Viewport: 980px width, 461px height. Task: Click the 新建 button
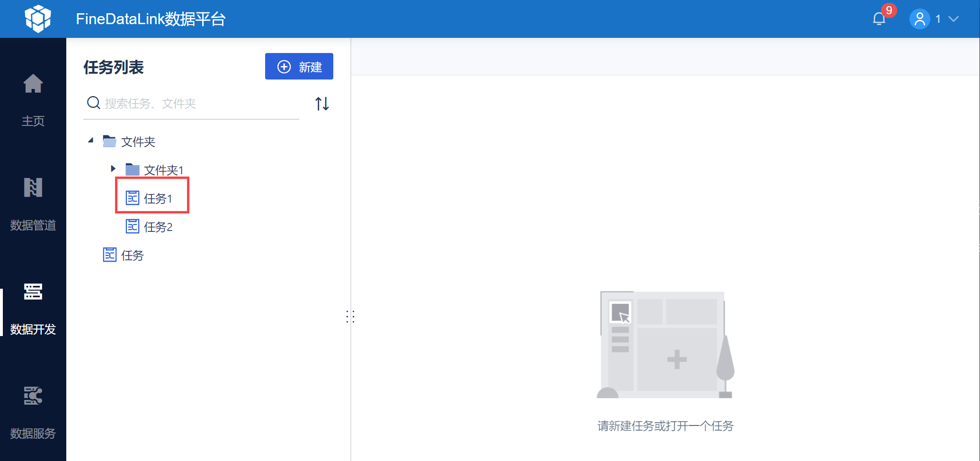coord(299,66)
